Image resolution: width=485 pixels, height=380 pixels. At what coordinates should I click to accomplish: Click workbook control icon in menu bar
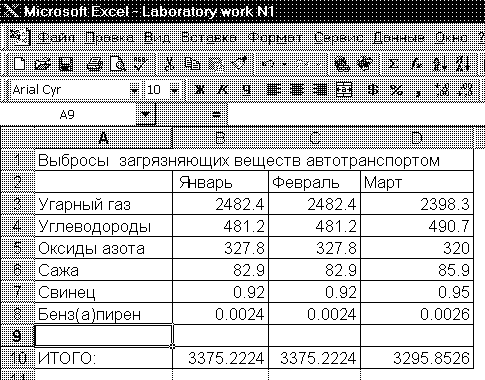pos(19,37)
